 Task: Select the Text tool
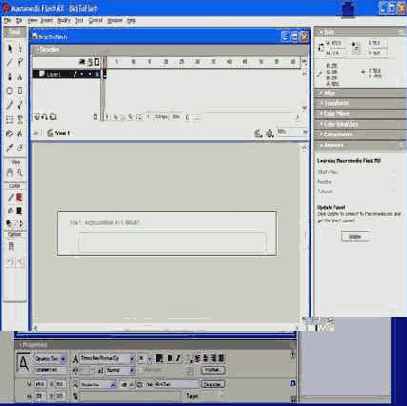[x=20, y=77]
